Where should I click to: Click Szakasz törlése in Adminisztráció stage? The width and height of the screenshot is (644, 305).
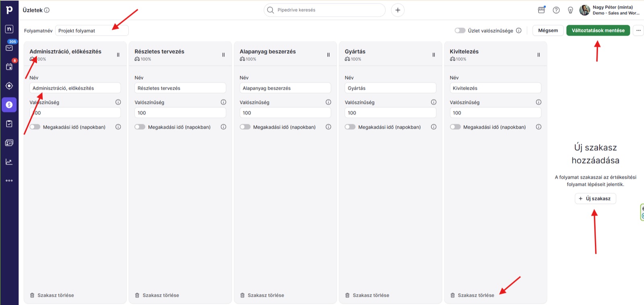(52, 295)
